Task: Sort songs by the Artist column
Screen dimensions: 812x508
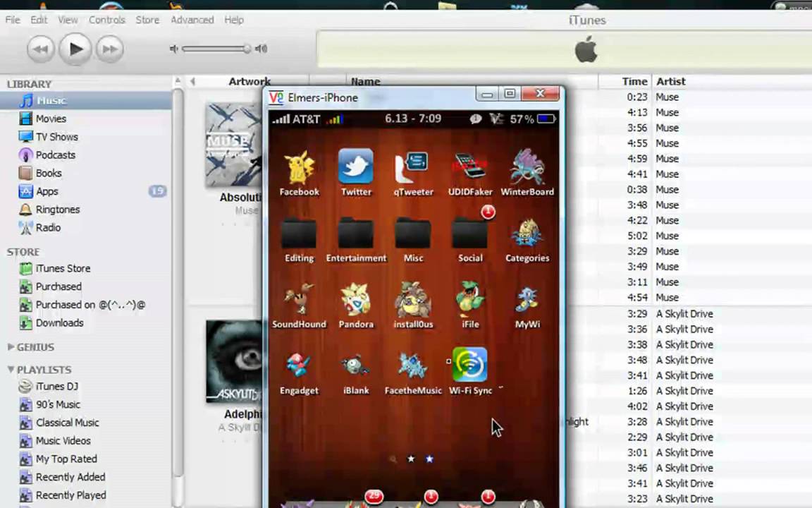Action: click(x=671, y=81)
